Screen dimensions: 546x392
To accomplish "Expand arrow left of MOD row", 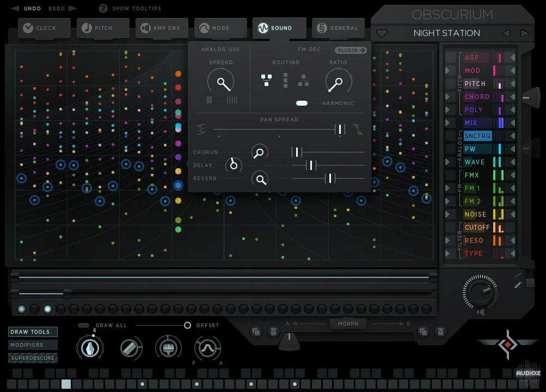I will tap(447, 71).
